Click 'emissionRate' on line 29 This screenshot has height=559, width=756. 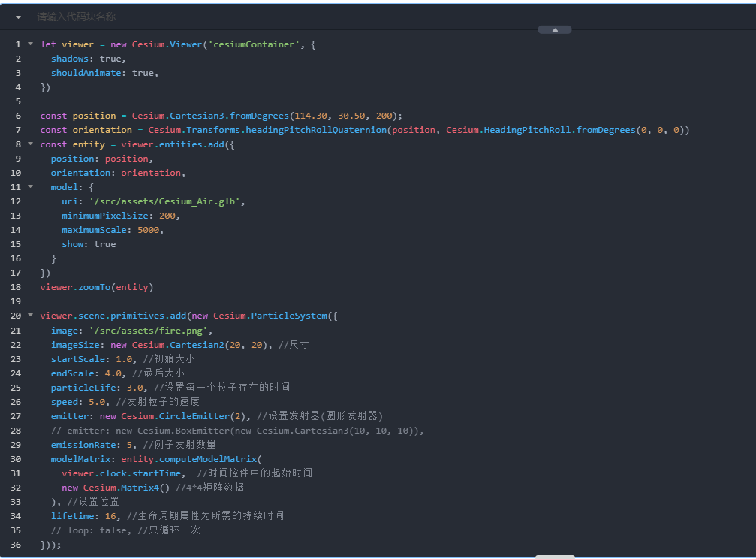[83, 445]
